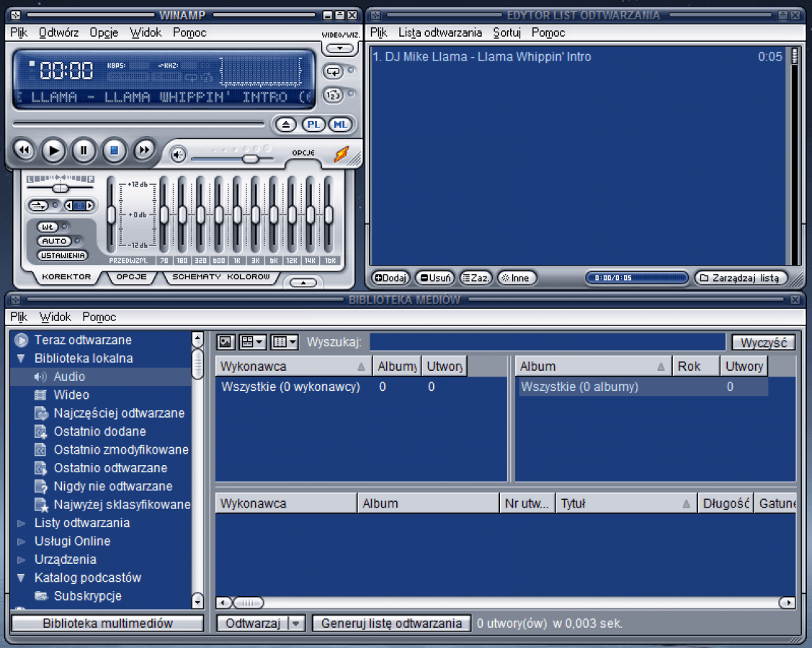This screenshot has height=648, width=812.
Task: Skip to the next track
Action: point(144,150)
